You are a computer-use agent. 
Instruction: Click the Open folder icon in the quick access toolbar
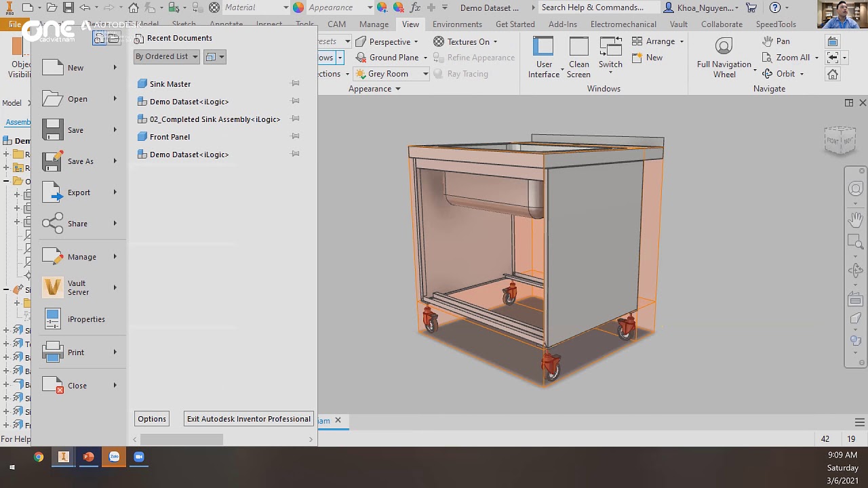(51, 7)
